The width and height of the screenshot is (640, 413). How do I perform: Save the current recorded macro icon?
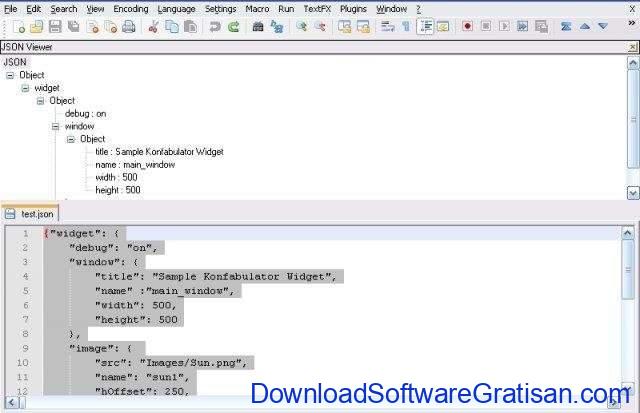point(541,27)
